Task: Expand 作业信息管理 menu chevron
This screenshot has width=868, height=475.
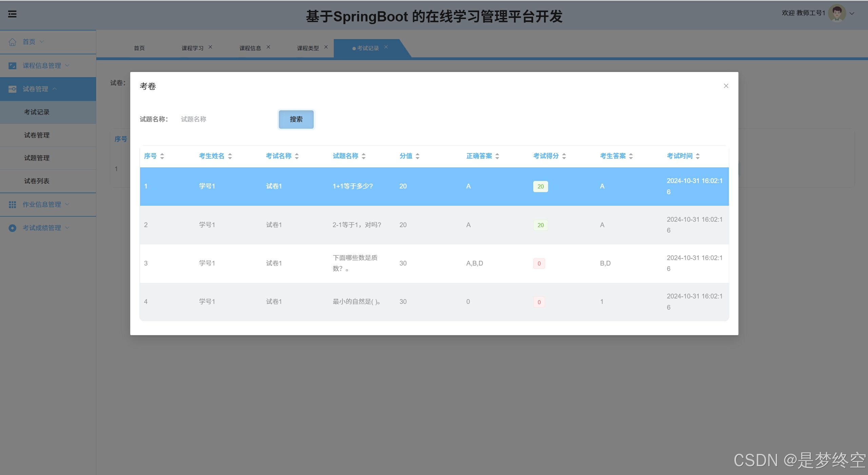Action: [x=67, y=204]
